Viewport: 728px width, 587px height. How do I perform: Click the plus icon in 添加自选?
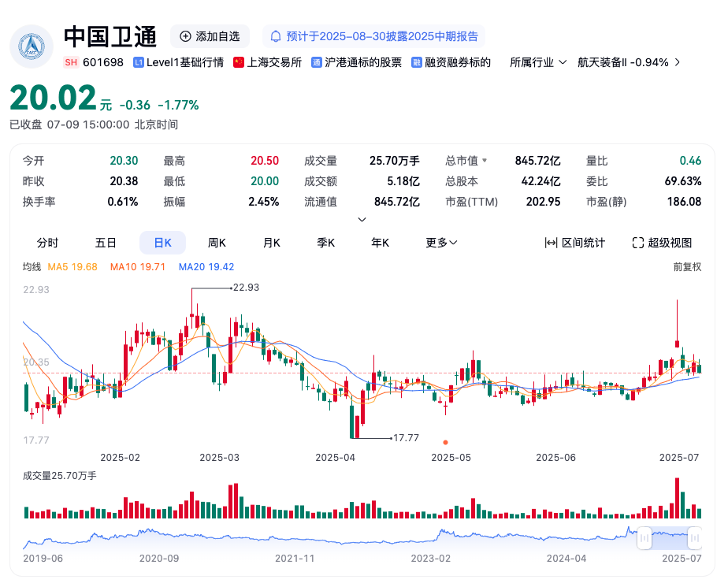click(185, 37)
